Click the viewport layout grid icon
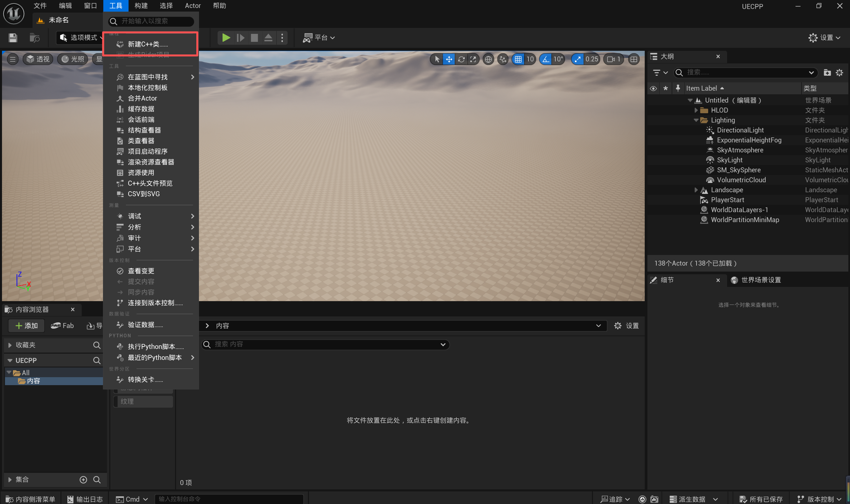Viewport: 850px width, 504px height. coord(633,59)
